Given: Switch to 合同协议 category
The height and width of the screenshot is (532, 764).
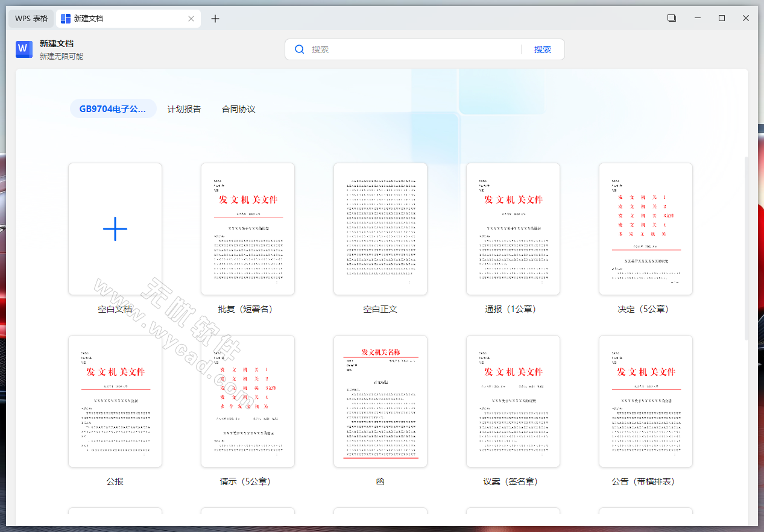Looking at the screenshot, I should [x=238, y=109].
